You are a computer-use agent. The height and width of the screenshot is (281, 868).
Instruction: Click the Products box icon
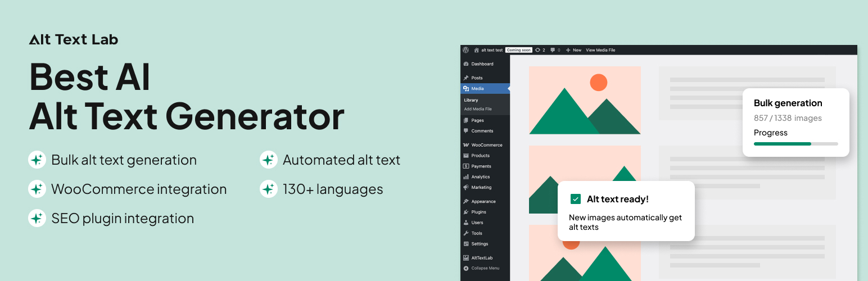tap(466, 156)
